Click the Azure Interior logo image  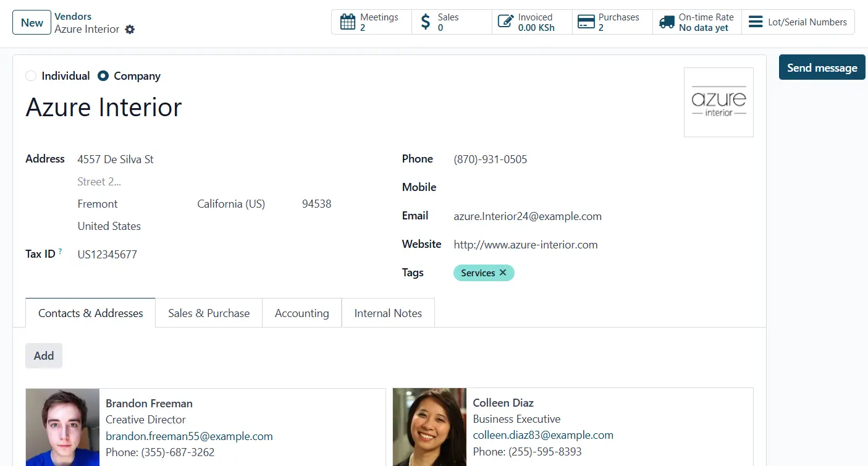coord(718,102)
